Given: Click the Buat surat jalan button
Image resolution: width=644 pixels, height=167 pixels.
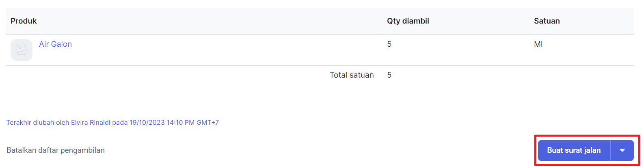Looking at the screenshot, I should tap(574, 150).
